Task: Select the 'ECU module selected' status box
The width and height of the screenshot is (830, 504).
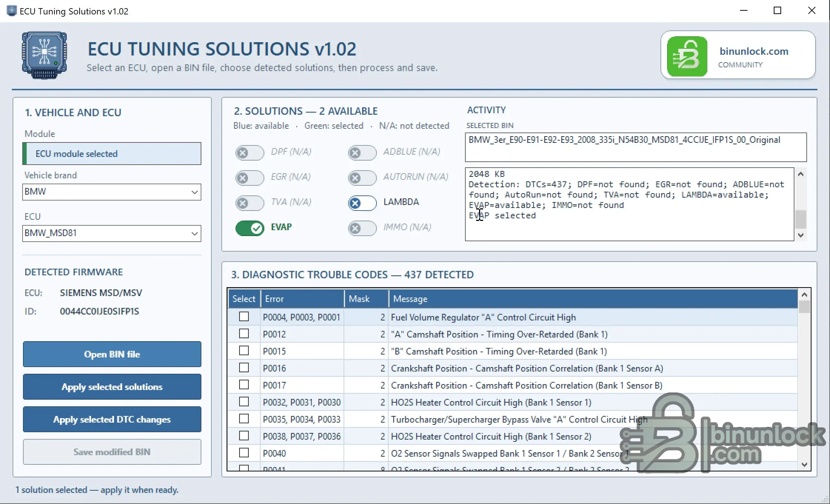Action: pos(112,154)
